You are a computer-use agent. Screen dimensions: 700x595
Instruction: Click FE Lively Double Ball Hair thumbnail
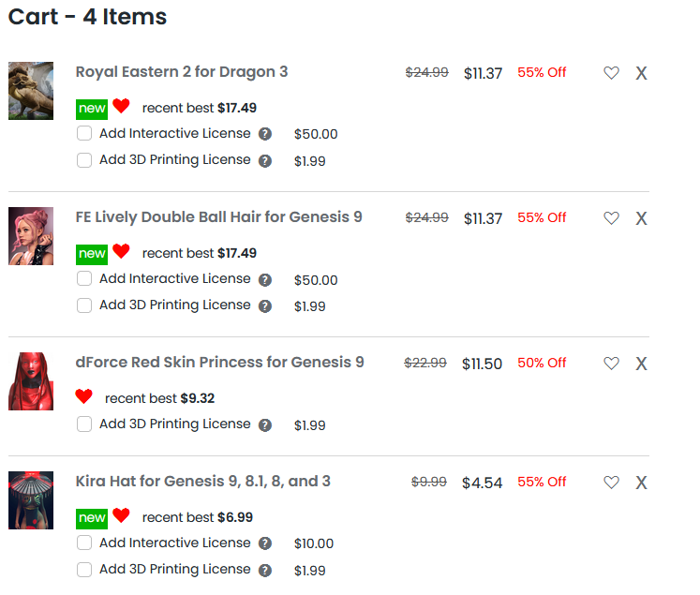(31, 236)
